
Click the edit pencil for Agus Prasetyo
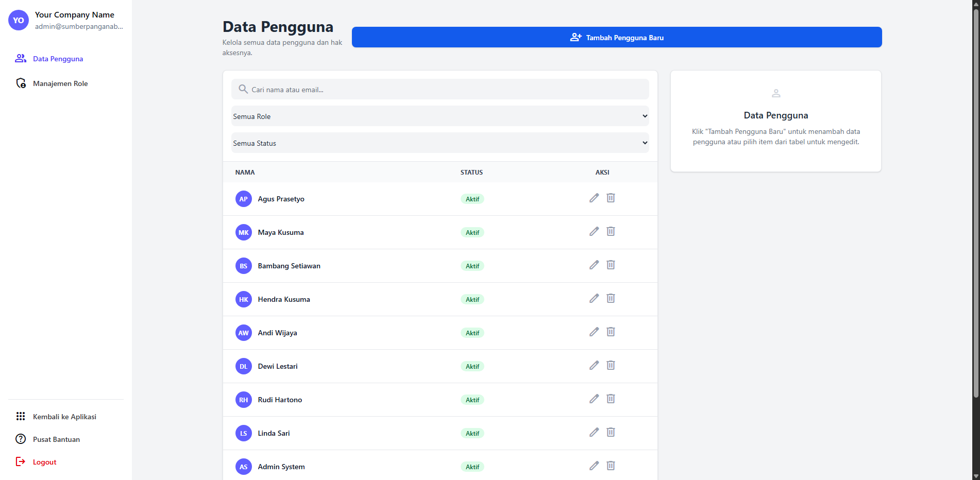click(594, 198)
